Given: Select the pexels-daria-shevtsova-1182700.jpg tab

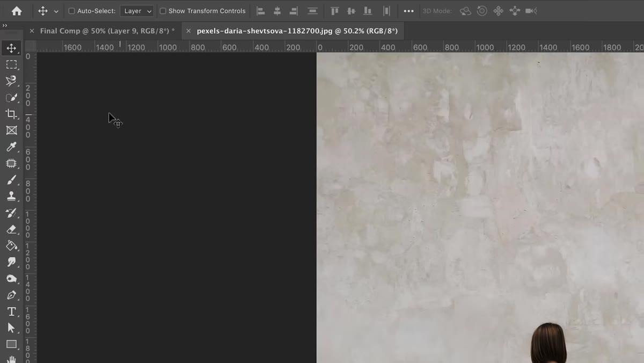Looking at the screenshot, I should (x=297, y=31).
